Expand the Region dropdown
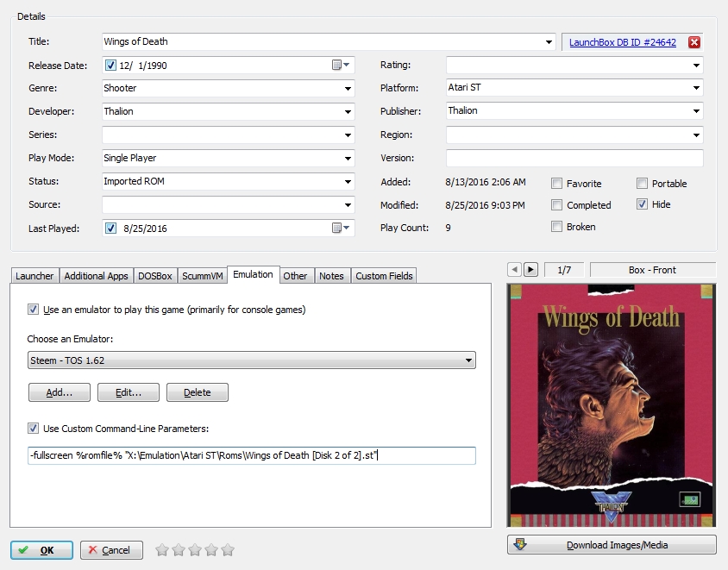The image size is (728, 570). click(x=696, y=135)
